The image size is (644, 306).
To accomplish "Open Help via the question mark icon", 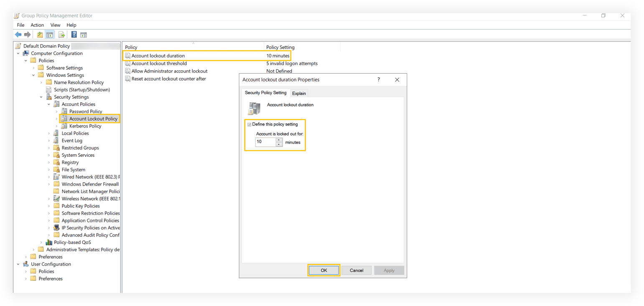I will coord(74,34).
